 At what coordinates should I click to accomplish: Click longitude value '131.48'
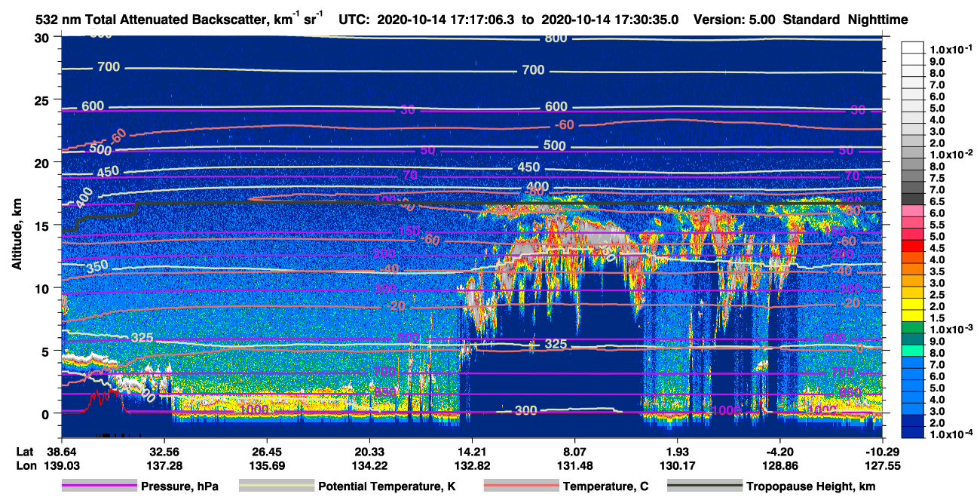[x=575, y=465]
